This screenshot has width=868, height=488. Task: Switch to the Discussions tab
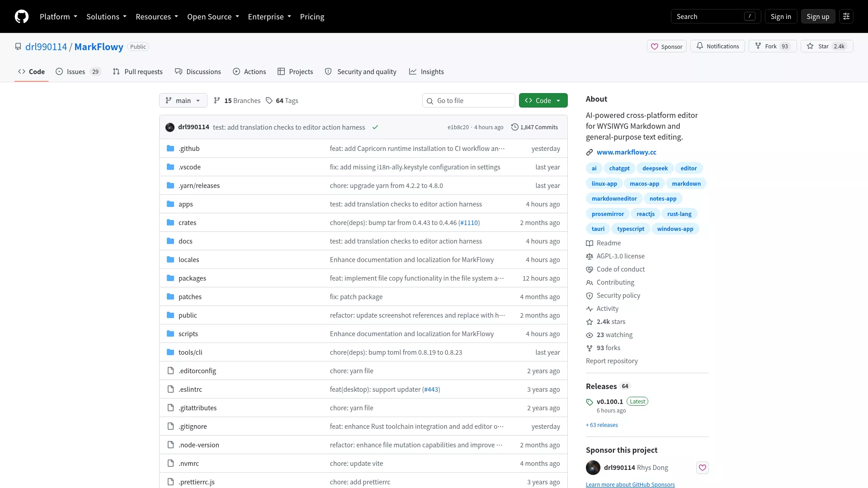tap(198, 71)
